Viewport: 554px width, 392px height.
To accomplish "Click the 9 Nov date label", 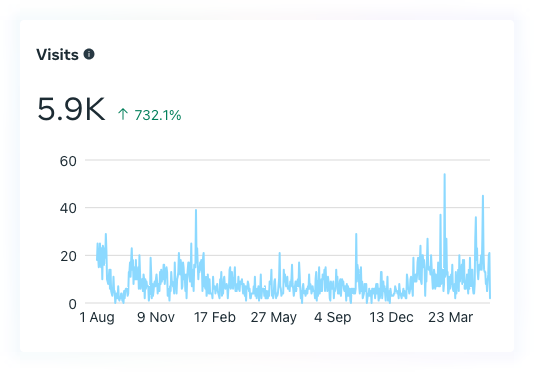I will pyautogui.click(x=156, y=317).
